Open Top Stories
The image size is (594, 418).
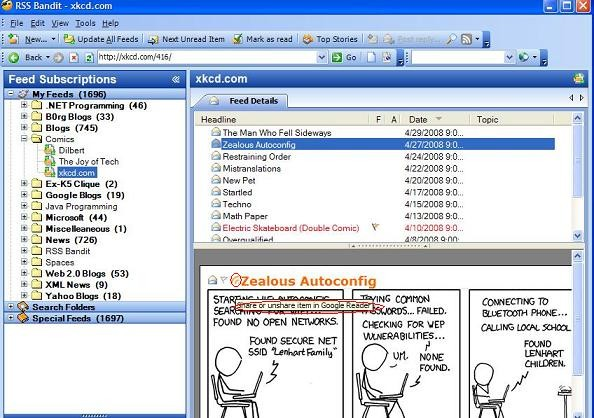[330, 39]
